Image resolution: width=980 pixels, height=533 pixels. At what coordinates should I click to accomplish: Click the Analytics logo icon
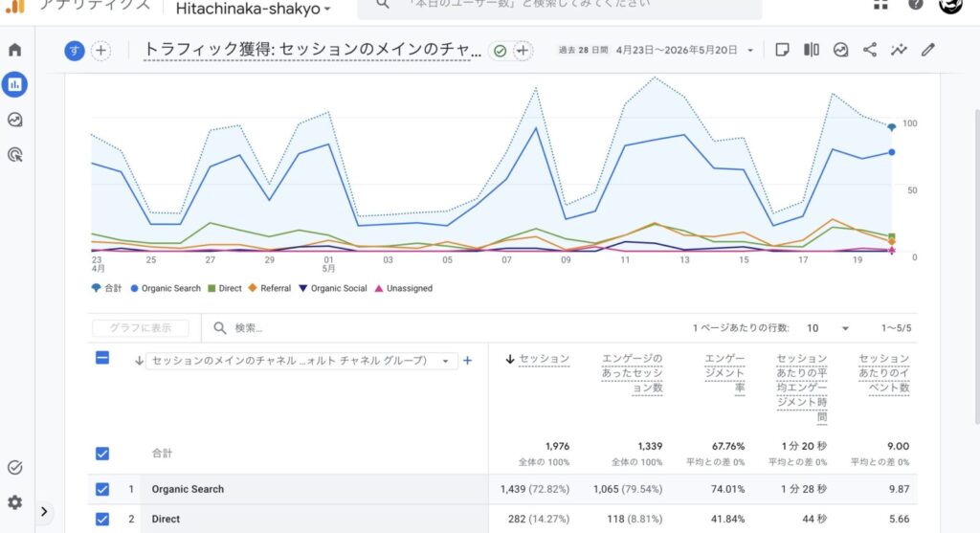pos(15,7)
